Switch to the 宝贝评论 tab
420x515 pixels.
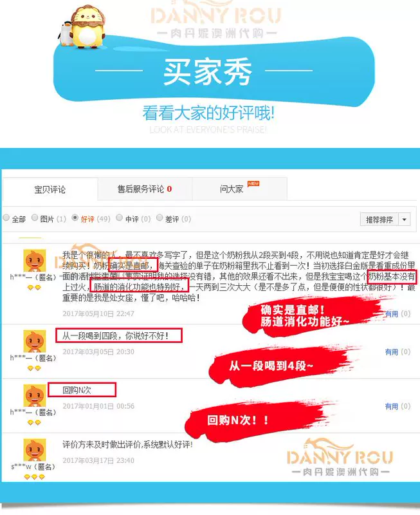[x=50, y=189]
